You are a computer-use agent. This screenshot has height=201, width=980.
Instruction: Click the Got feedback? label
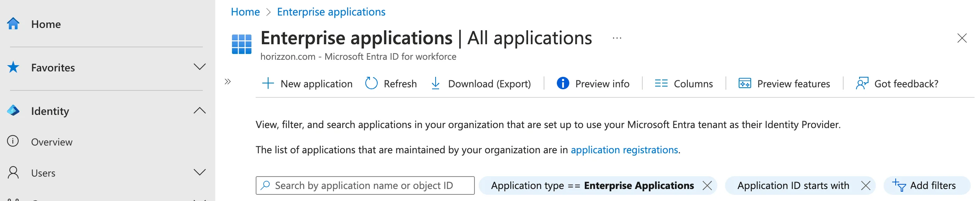pyautogui.click(x=906, y=84)
